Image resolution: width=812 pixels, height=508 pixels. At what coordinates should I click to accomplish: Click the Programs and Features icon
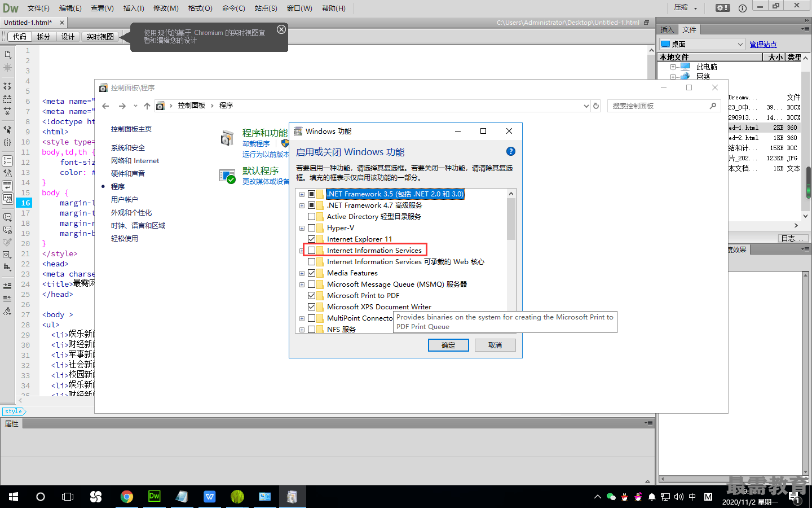pyautogui.click(x=227, y=138)
